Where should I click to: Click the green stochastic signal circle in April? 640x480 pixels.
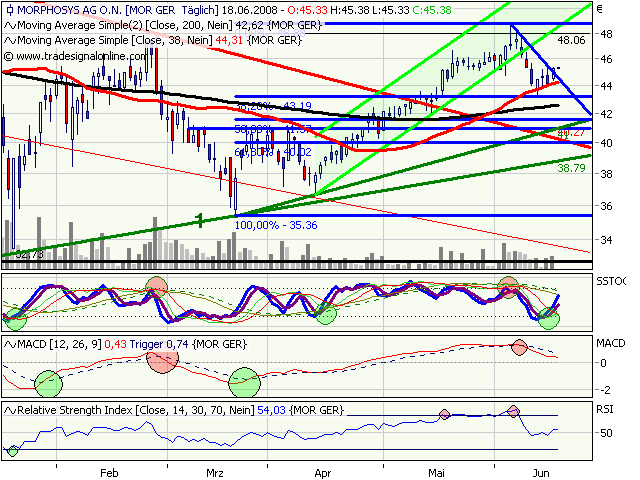coord(326,314)
